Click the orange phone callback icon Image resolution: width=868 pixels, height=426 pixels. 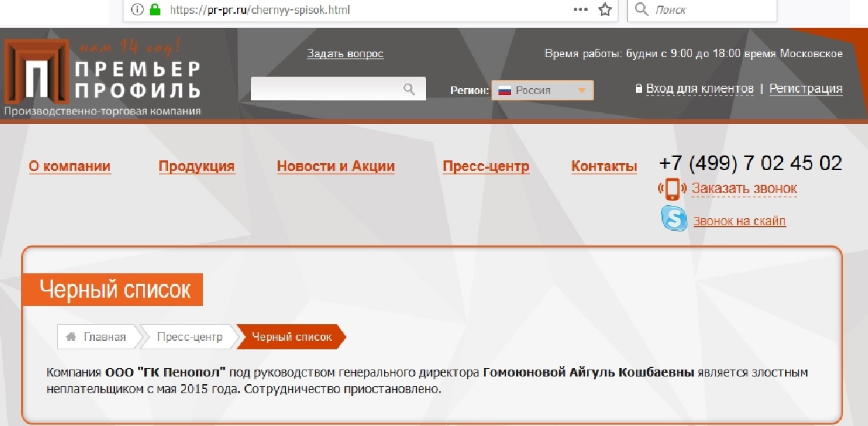(672, 189)
